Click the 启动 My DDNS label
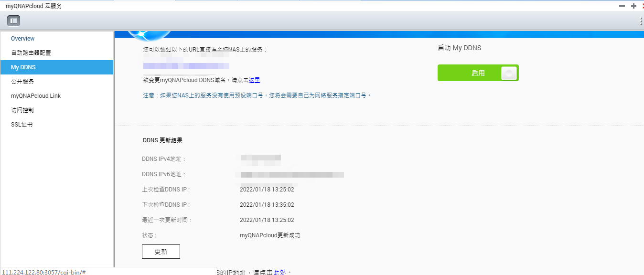The width and height of the screenshot is (644, 275). coord(459,48)
